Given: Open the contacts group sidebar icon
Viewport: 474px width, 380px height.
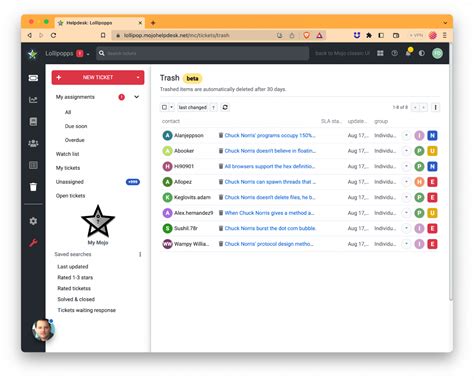Looking at the screenshot, I should tap(33, 143).
